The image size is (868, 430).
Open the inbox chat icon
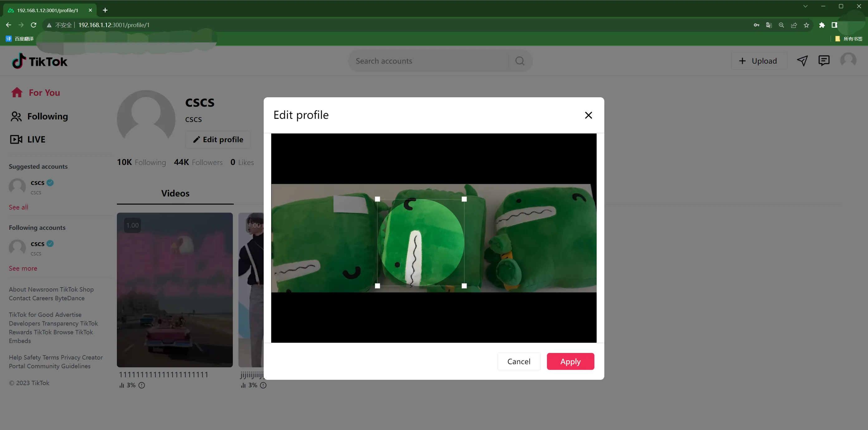click(x=824, y=61)
